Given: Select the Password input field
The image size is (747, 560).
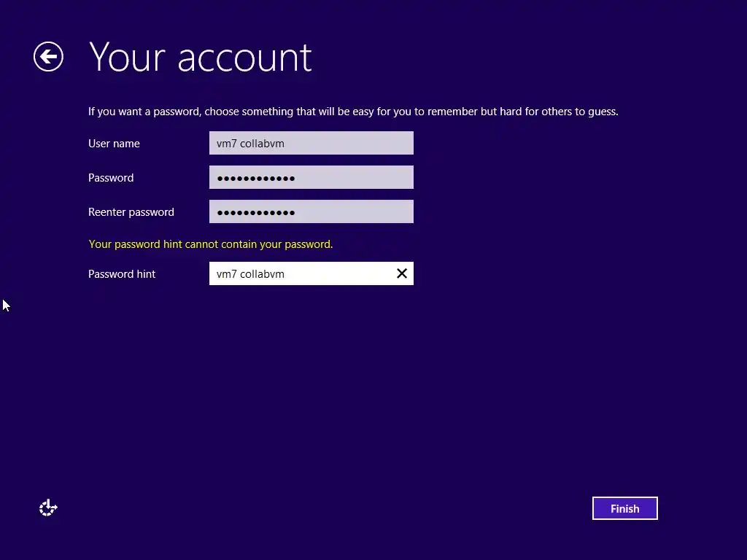Looking at the screenshot, I should [x=311, y=177].
